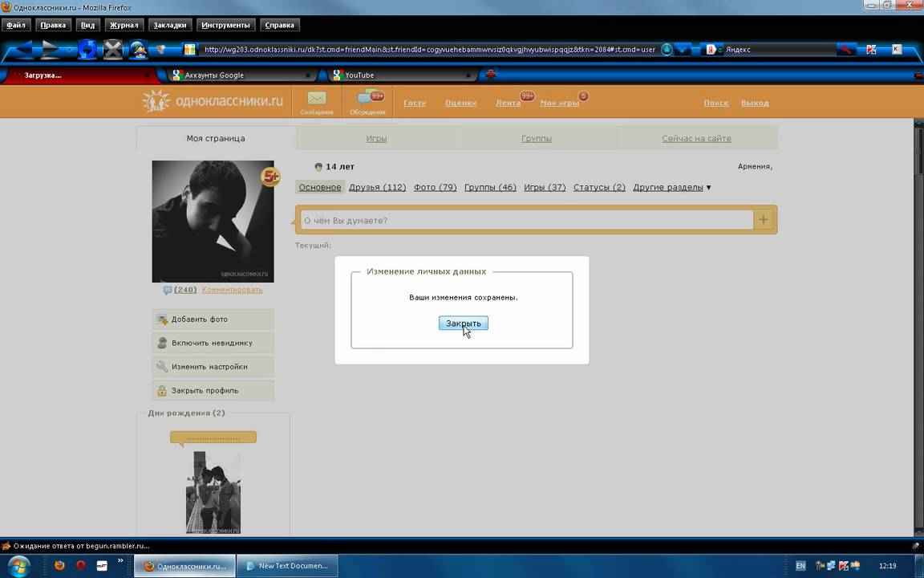Open the Правка menu
924x578 pixels.
click(x=53, y=25)
